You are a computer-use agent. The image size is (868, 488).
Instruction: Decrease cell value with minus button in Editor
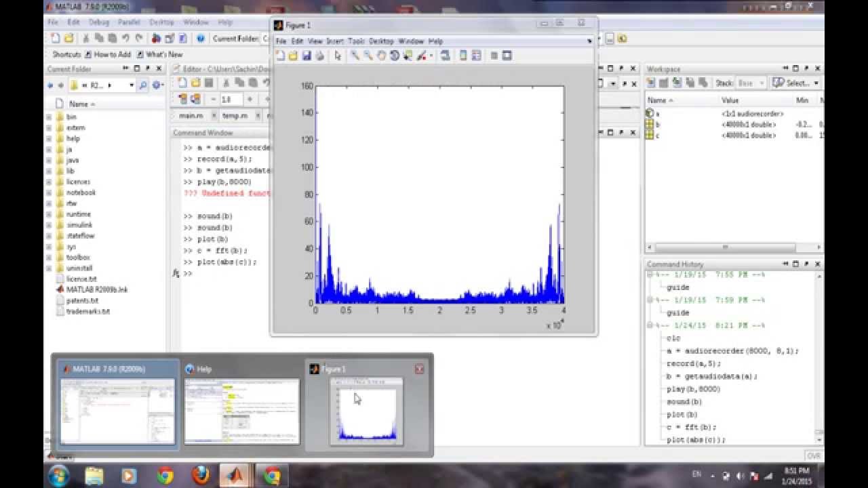tap(213, 100)
